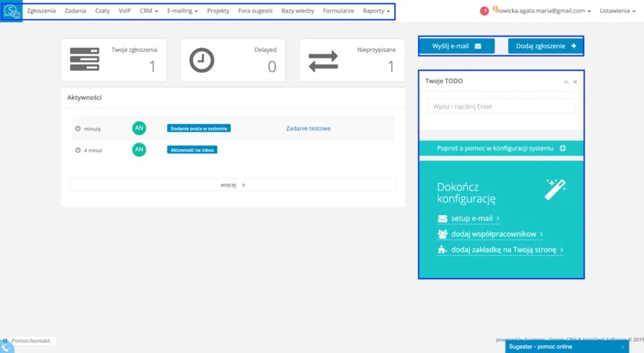The width and height of the screenshot is (644, 353).
Task: Click the puzzle icon beside dodaj zakładkę
Action: click(443, 250)
